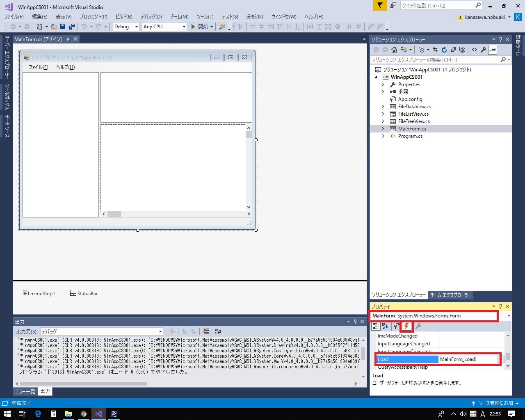Click the Refresh icon in Solution Explorer
525x420 pixels.
tap(444, 50)
